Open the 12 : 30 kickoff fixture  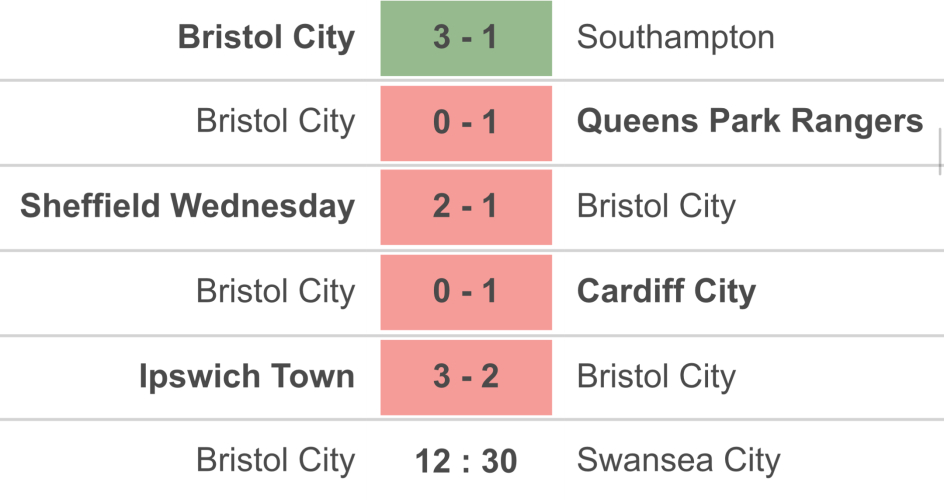click(466, 462)
